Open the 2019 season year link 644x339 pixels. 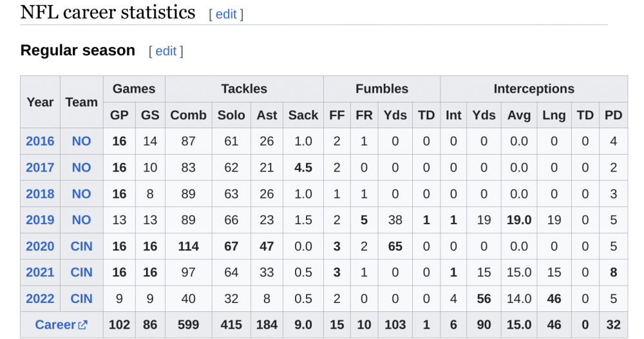pyautogui.click(x=40, y=220)
